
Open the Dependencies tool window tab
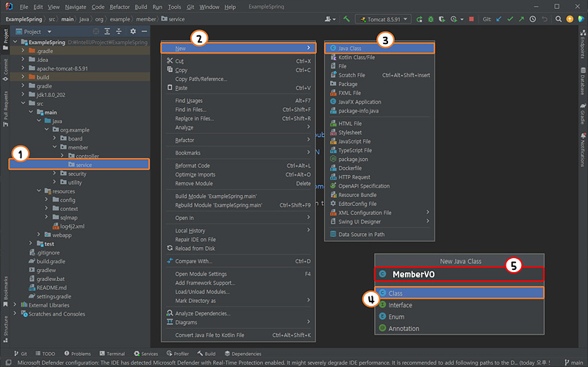[243, 354]
